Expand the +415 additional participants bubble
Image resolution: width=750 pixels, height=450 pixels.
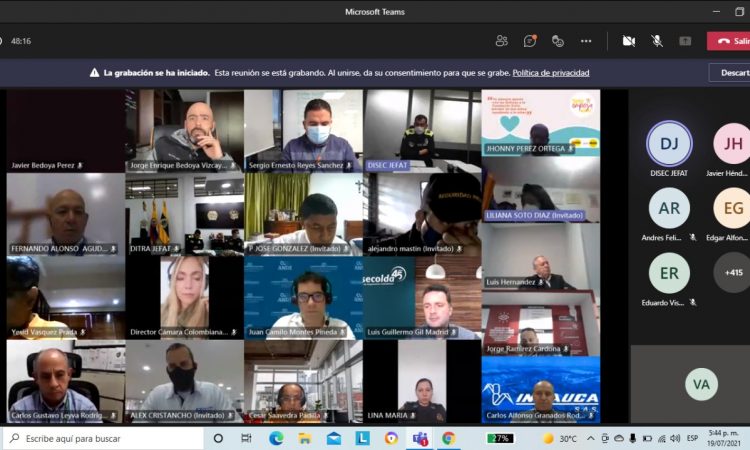[x=731, y=272]
